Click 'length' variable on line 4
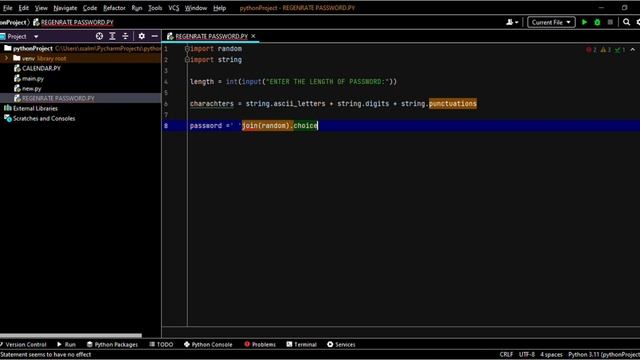Viewport: 640px width, 360px height. click(x=202, y=82)
